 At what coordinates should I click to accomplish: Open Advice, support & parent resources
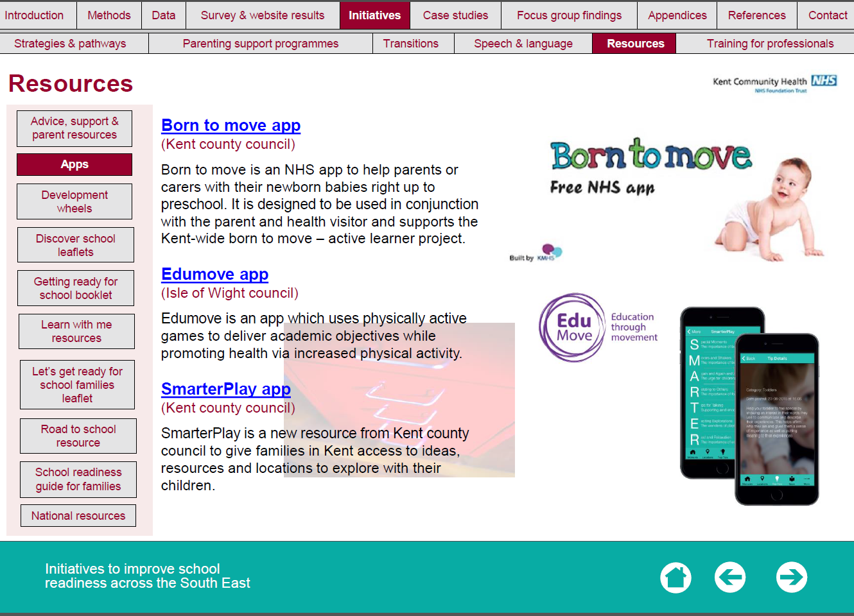click(x=74, y=128)
